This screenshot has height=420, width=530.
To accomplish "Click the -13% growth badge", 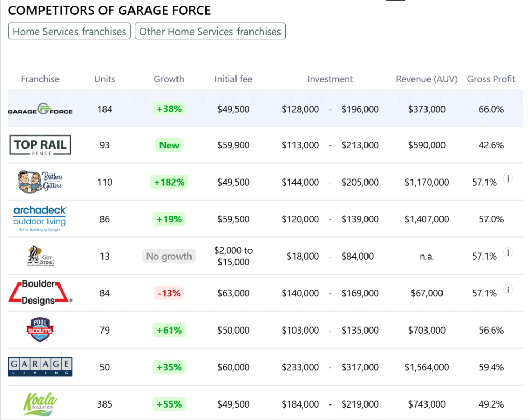I will tap(169, 293).
